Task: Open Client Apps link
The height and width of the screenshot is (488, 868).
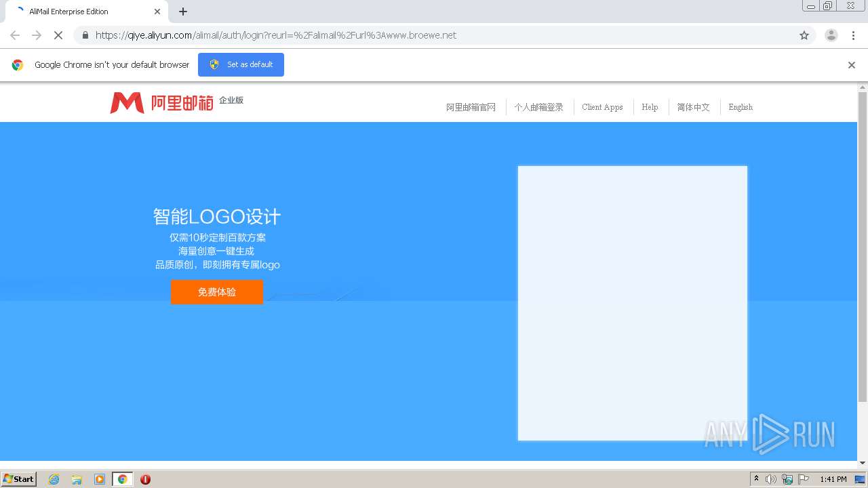Action: (x=602, y=107)
